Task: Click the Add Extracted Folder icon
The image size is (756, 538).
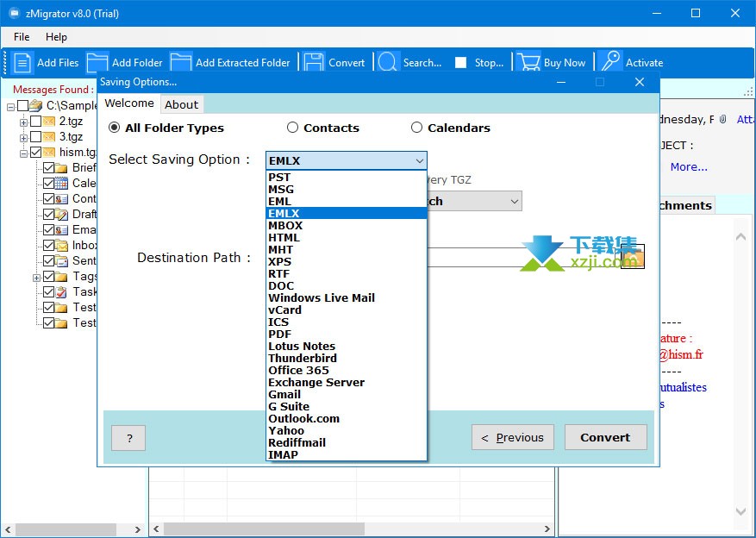Action: (x=181, y=63)
